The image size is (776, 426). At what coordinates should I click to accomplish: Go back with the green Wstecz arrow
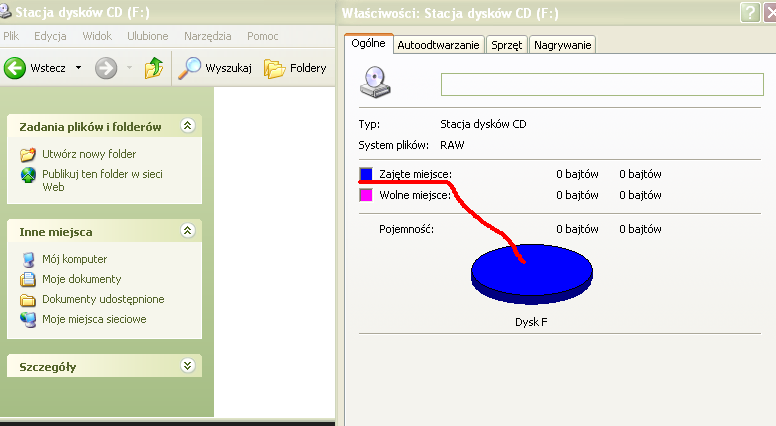15,68
